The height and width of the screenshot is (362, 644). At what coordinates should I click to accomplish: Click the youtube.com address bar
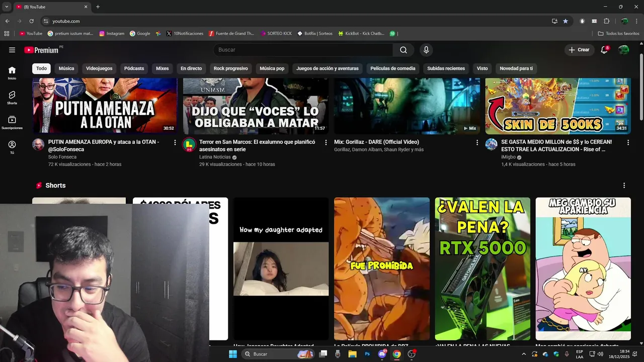(x=297, y=21)
